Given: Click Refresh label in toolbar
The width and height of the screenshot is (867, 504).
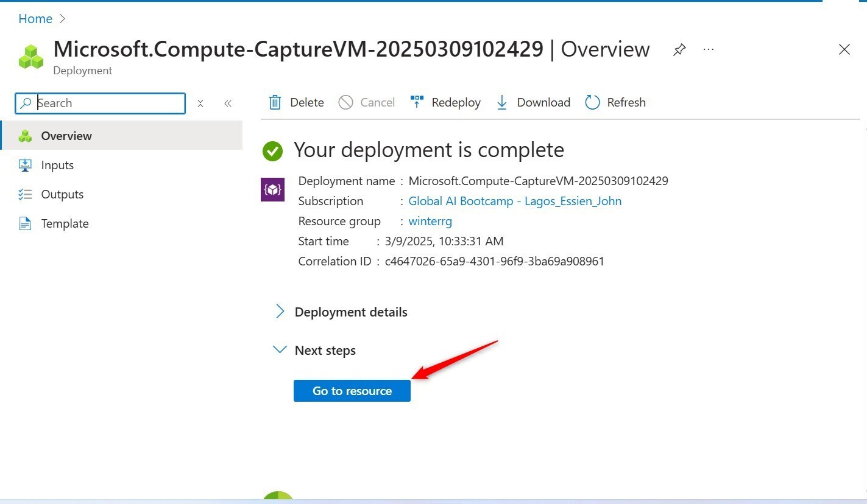Looking at the screenshot, I should pyautogui.click(x=626, y=102).
